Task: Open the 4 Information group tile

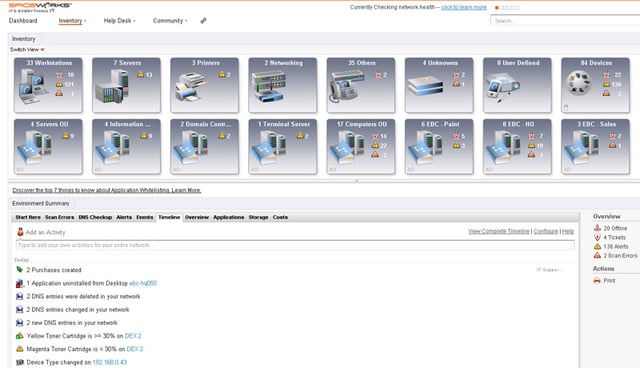Action: tap(127, 146)
